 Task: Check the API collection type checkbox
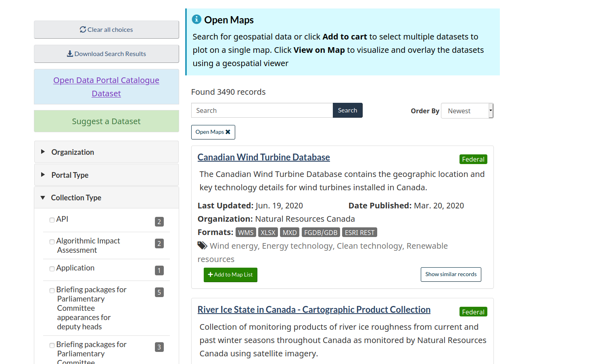pos(52,220)
